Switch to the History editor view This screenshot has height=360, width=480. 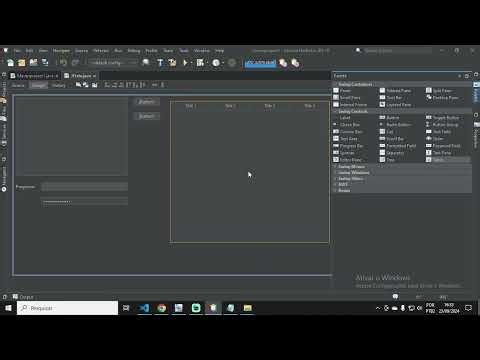(59, 85)
